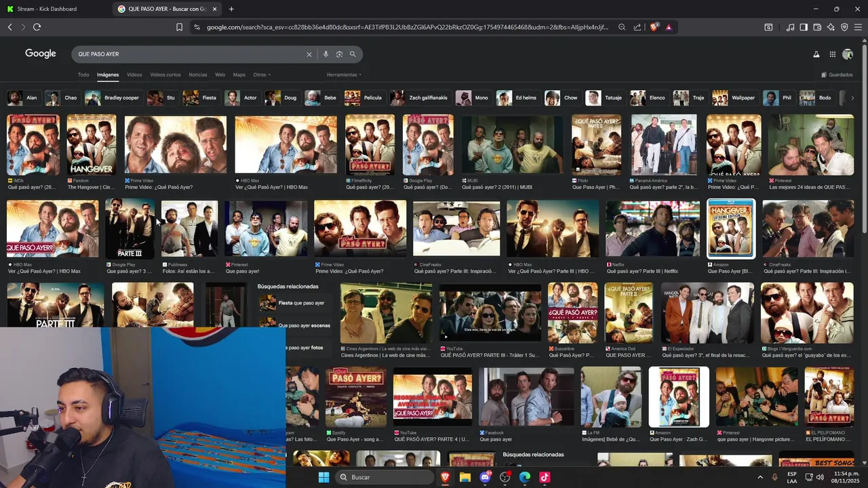Open the Amazon Hangover Extreme Edition Blu-ray thumbnail
This screenshot has height=488, width=868.
(731, 229)
